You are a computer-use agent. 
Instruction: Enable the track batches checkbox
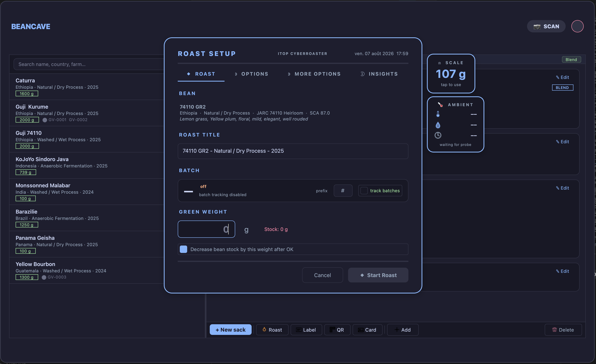[364, 191]
